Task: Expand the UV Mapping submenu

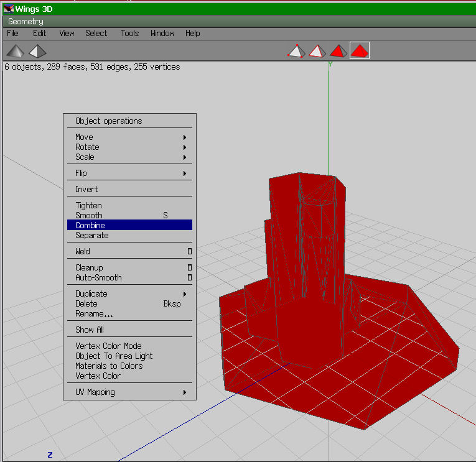Action: point(129,392)
